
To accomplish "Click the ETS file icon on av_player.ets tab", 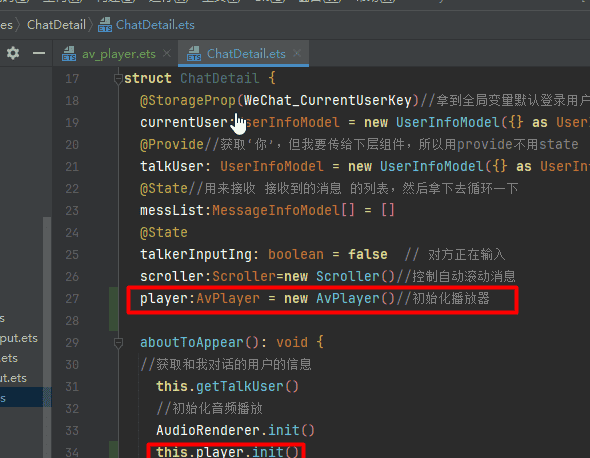I will point(69,54).
